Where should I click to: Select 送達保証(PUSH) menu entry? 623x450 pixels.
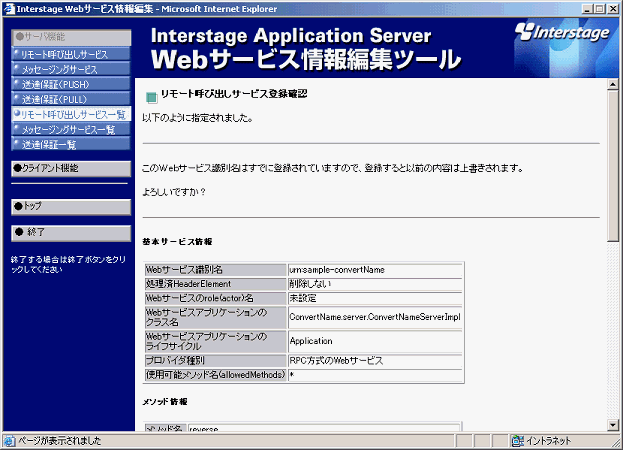tap(71, 84)
